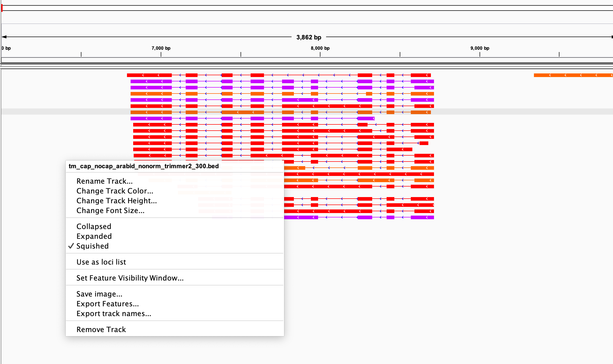Image resolution: width=613 pixels, height=364 pixels.
Task: Select Collapsed display mode
Action: pyautogui.click(x=94, y=226)
